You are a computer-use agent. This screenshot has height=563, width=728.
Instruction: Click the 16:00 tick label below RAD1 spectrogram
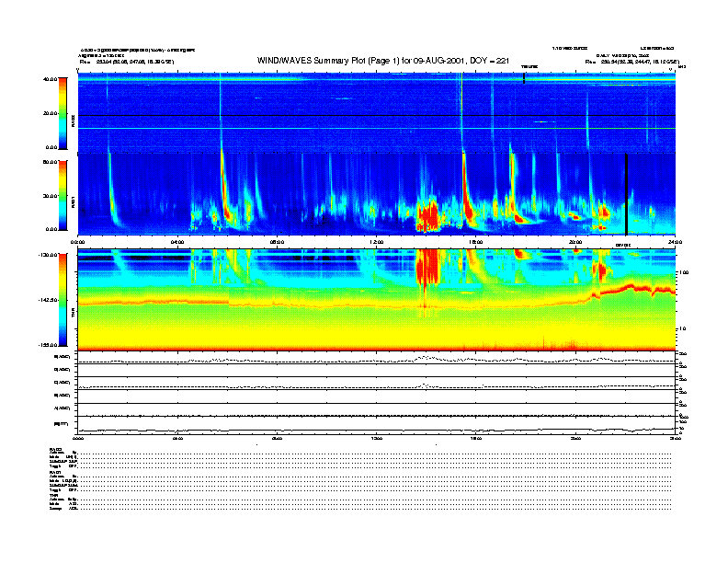[476, 242]
